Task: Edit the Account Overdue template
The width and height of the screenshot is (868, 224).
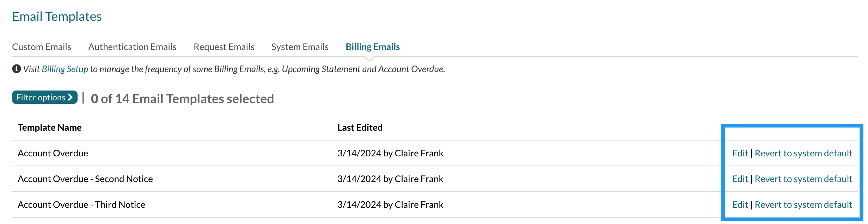Action: pos(740,153)
